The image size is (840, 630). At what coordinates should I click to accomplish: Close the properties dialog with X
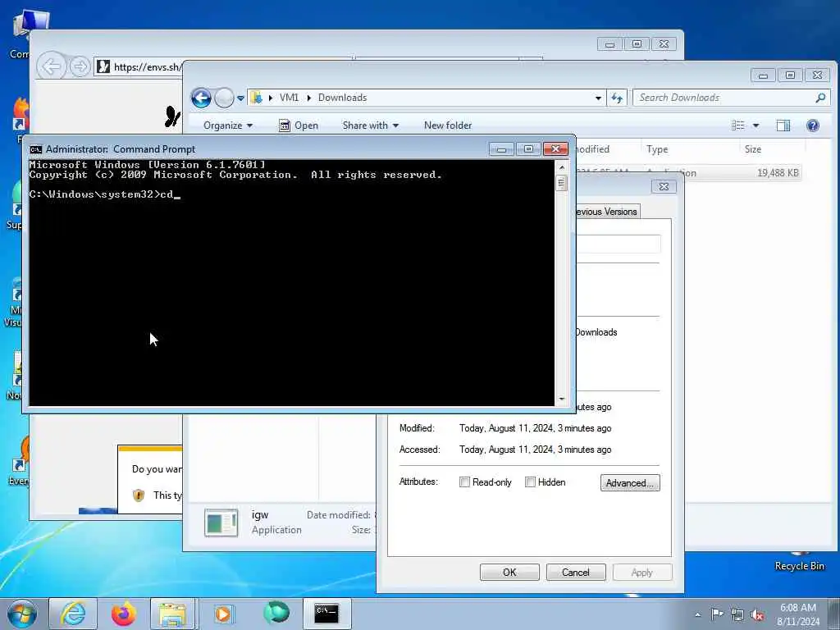(664, 186)
